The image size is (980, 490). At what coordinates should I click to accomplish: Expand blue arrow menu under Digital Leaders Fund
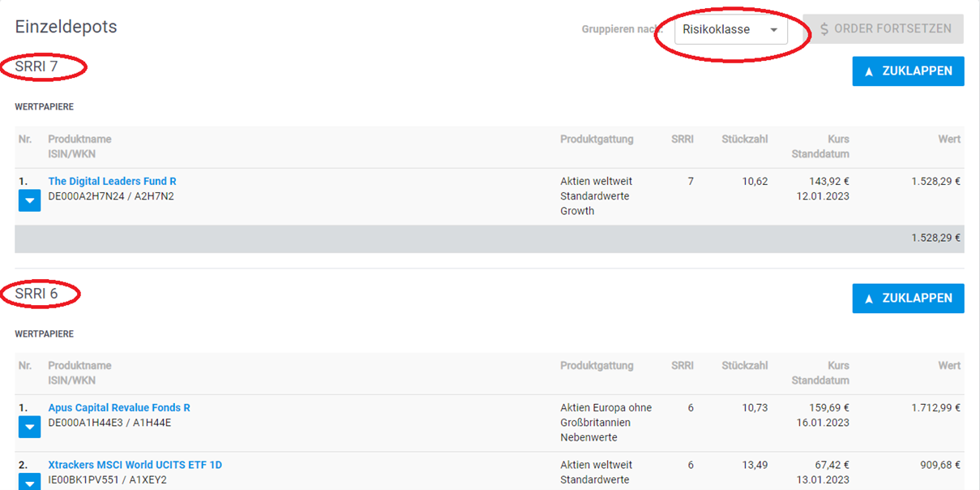click(29, 200)
